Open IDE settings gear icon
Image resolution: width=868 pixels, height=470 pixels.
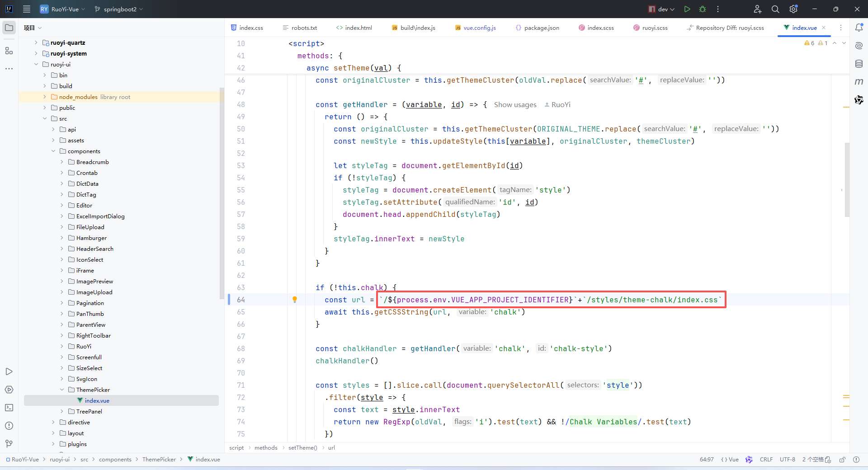(793, 9)
